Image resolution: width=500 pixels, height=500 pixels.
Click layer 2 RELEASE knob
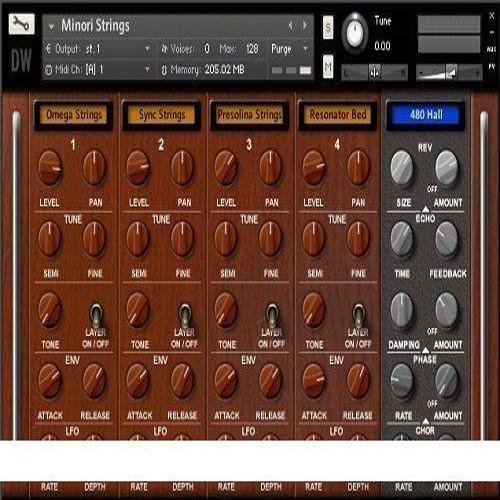click(x=182, y=381)
